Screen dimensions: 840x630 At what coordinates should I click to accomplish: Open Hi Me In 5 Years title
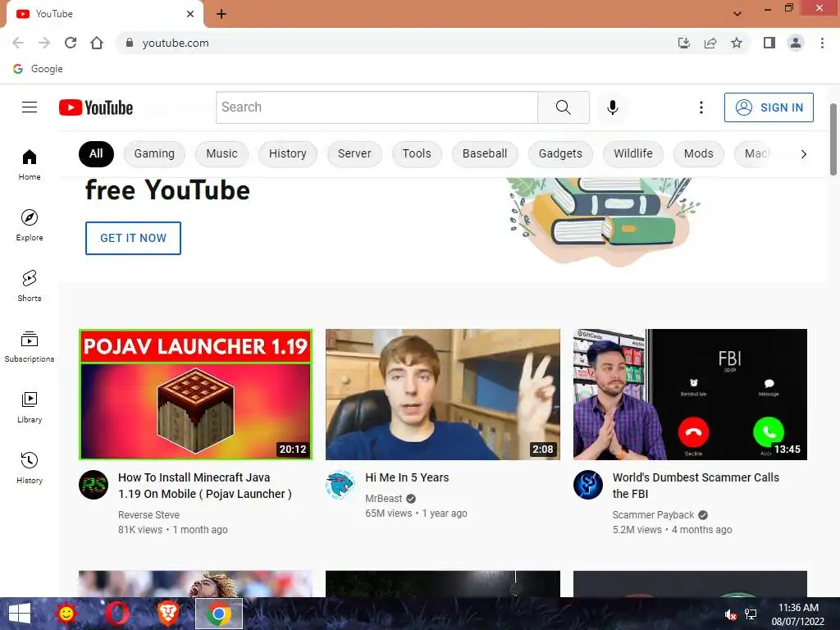click(x=407, y=477)
